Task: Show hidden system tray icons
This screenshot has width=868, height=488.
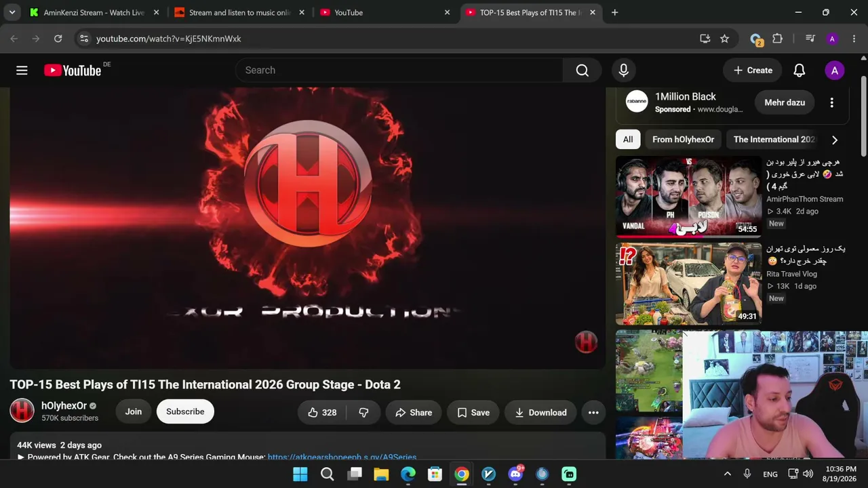Action: pos(727,474)
